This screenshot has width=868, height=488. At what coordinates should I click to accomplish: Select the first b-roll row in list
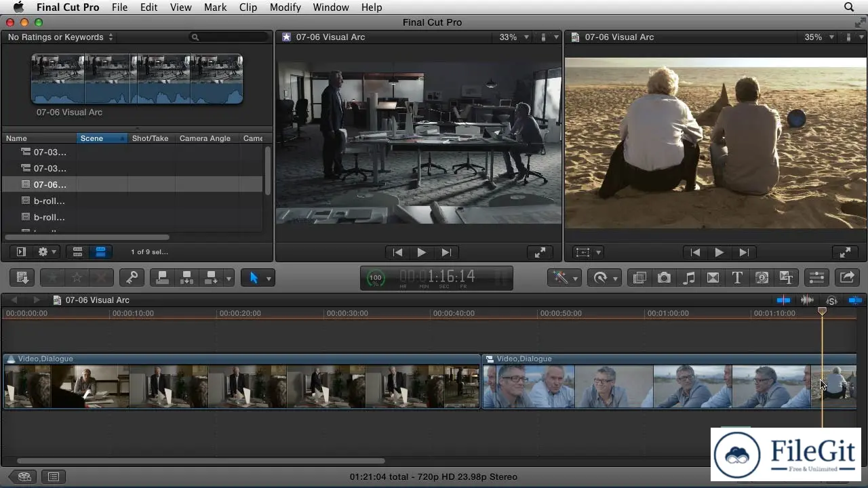(x=132, y=201)
